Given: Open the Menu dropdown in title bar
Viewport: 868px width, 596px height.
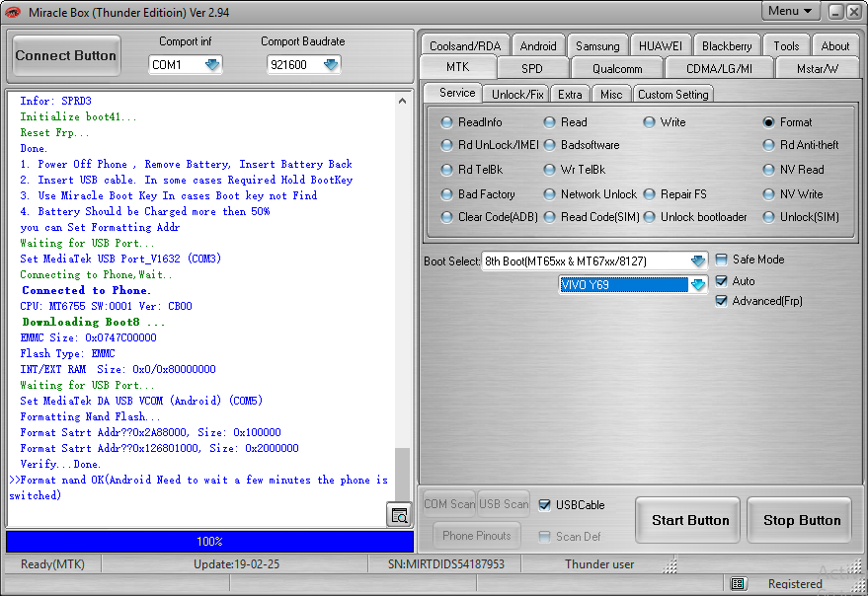Looking at the screenshot, I should (x=791, y=11).
